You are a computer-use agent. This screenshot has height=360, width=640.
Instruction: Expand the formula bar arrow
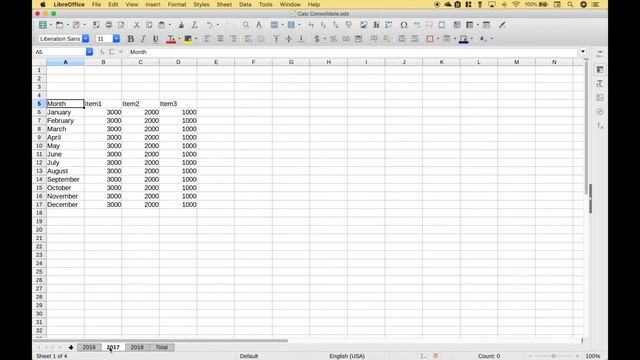click(x=583, y=52)
